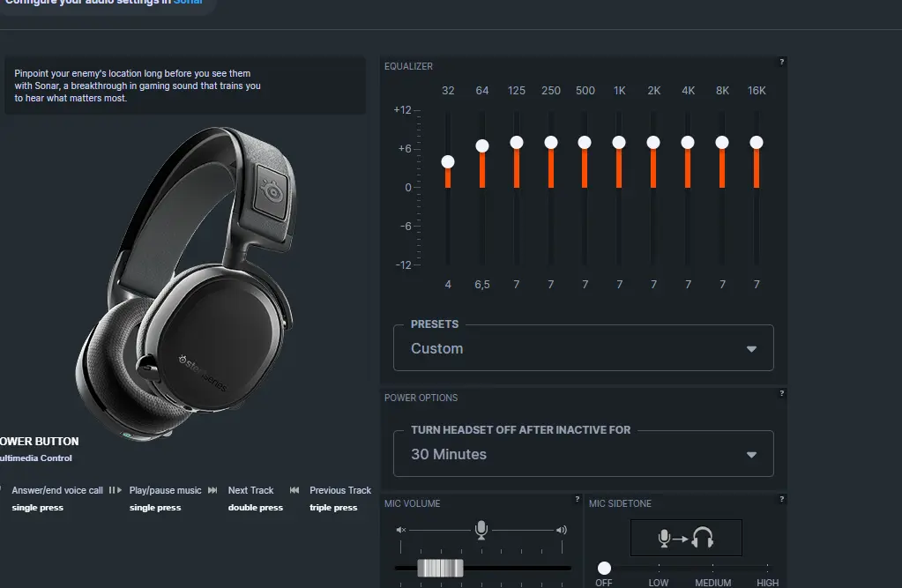Click the 64 Hz equalizer slider knob
Screen dimensions: 902x588
pos(482,145)
